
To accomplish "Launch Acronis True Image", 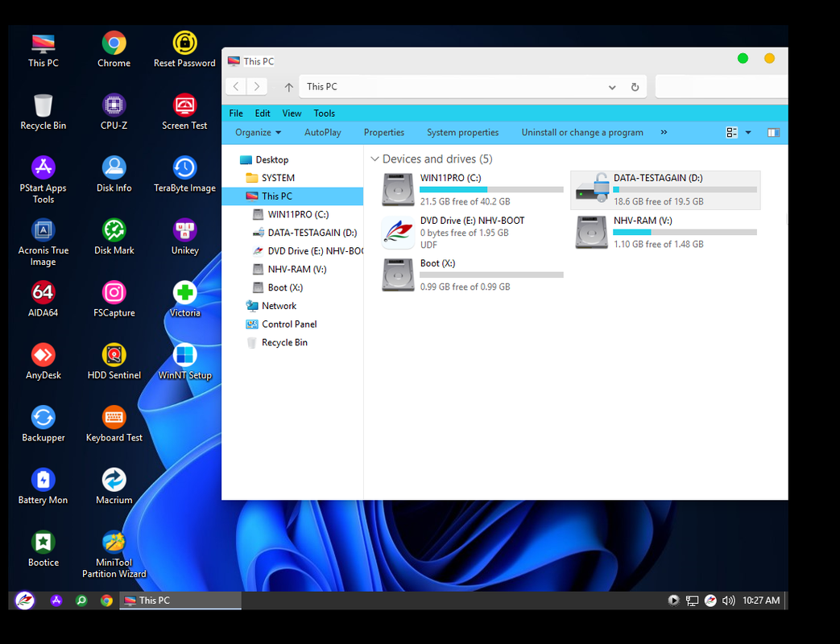I will coord(43,242).
